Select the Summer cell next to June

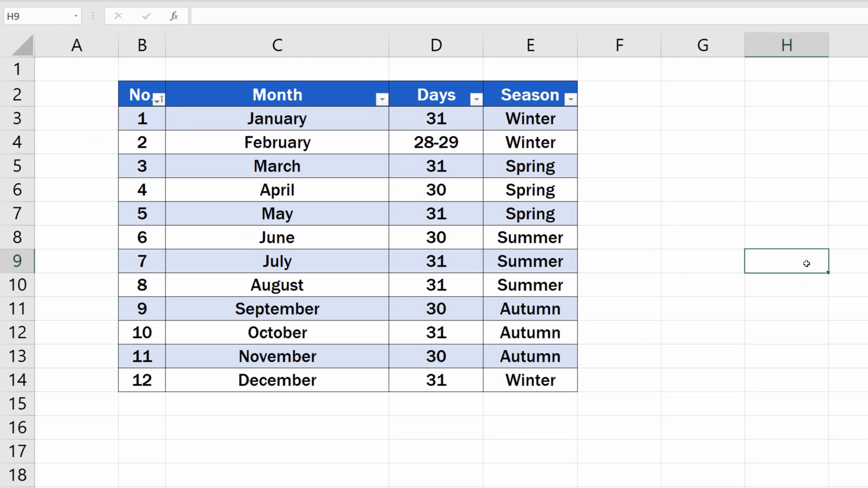[x=530, y=237]
